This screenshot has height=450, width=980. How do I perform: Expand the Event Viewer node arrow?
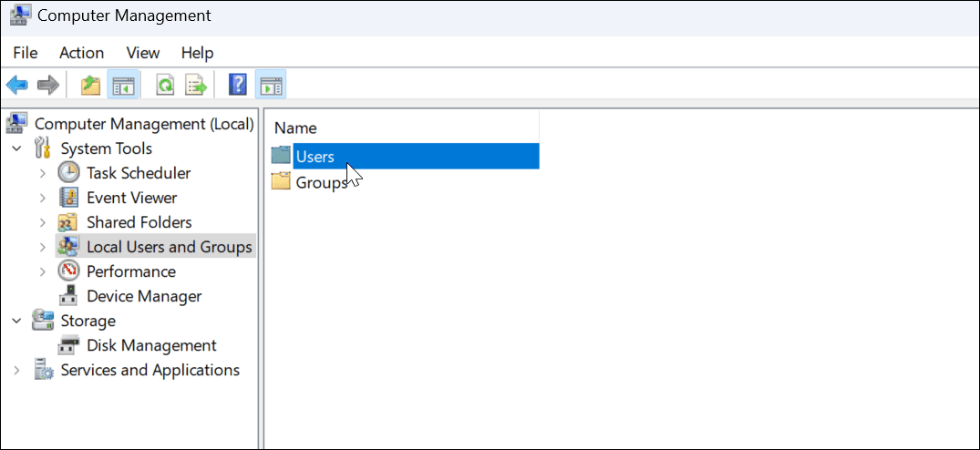click(x=43, y=198)
